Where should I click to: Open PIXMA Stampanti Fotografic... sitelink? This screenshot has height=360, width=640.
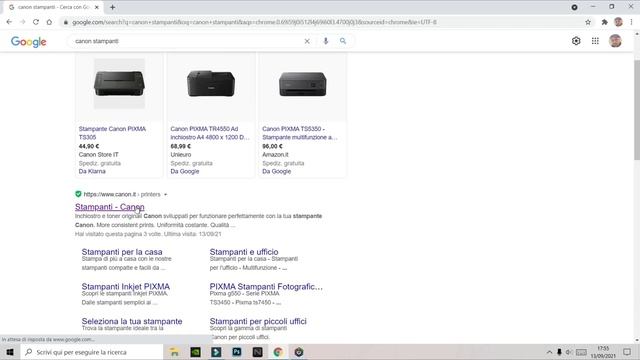click(266, 287)
